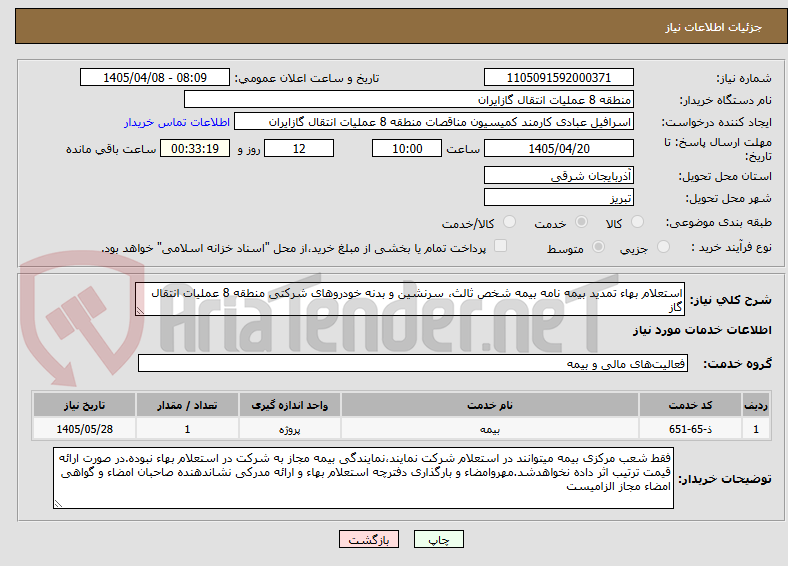Click the quantity cell 1 beside پروژه
788x566 pixels.
pos(187,429)
